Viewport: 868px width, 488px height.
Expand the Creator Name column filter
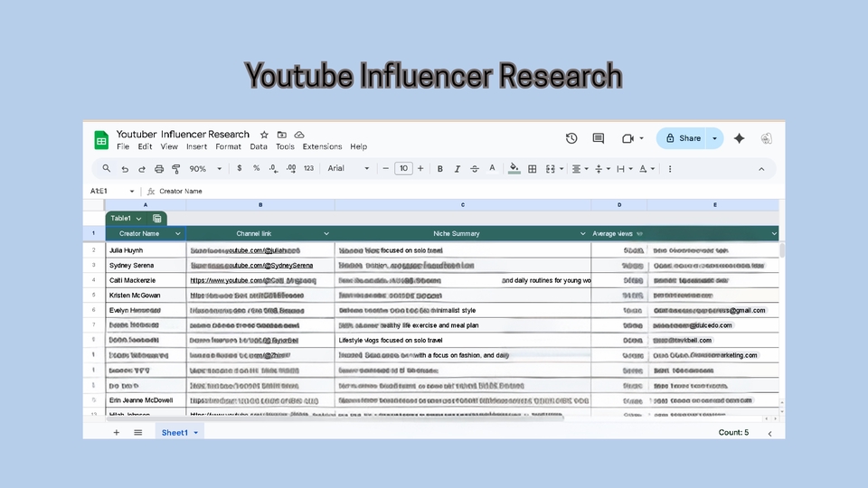178,234
